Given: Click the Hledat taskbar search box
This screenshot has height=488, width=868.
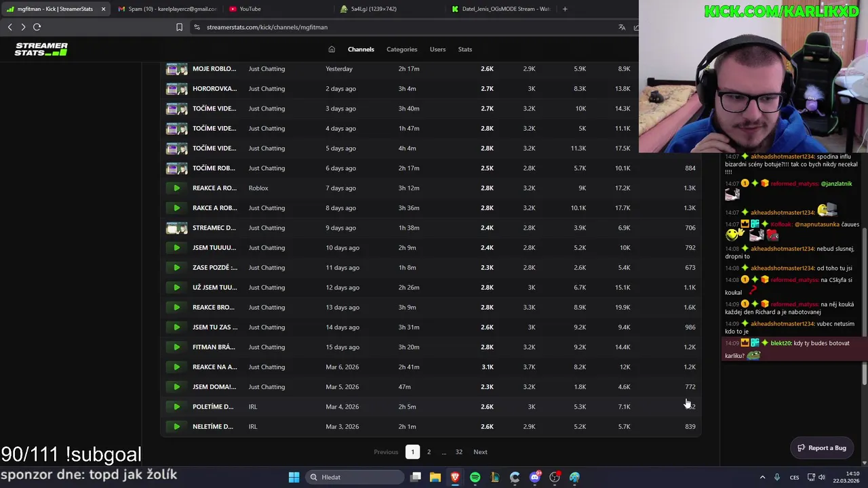Looking at the screenshot, I should (x=353, y=477).
